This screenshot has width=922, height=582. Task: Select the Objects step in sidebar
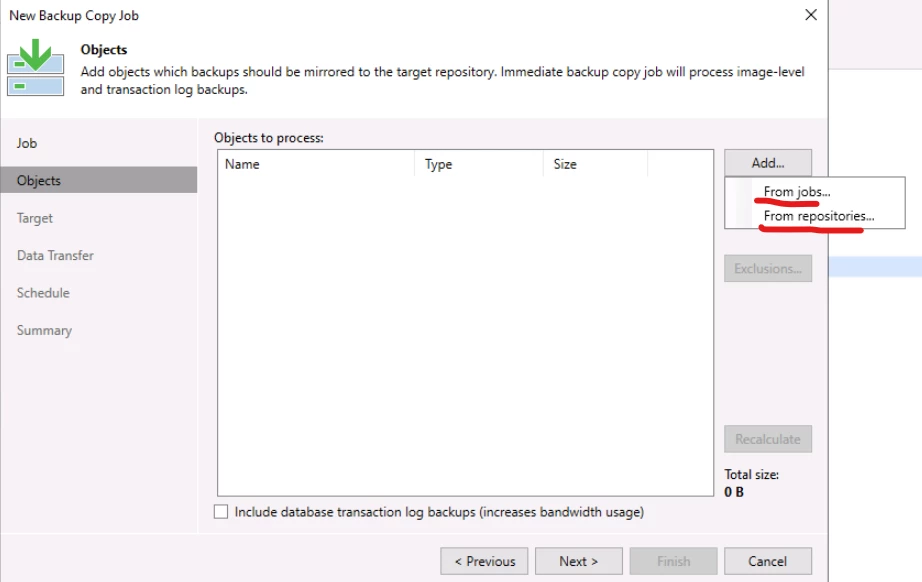[99, 180]
